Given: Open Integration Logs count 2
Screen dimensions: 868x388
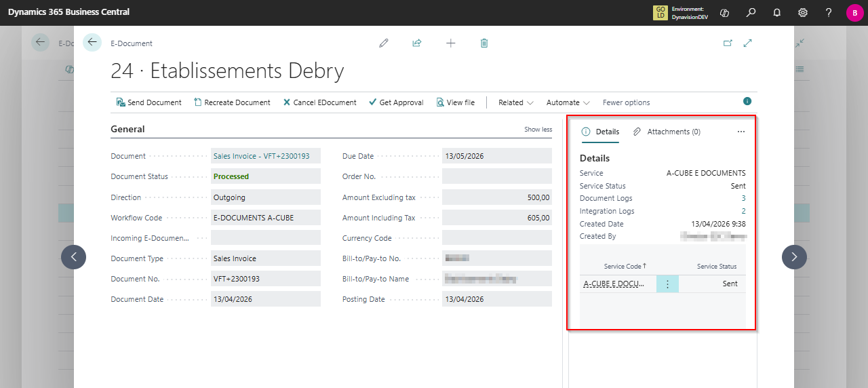Looking at the screenshot, I should click(x=743, y=211).
